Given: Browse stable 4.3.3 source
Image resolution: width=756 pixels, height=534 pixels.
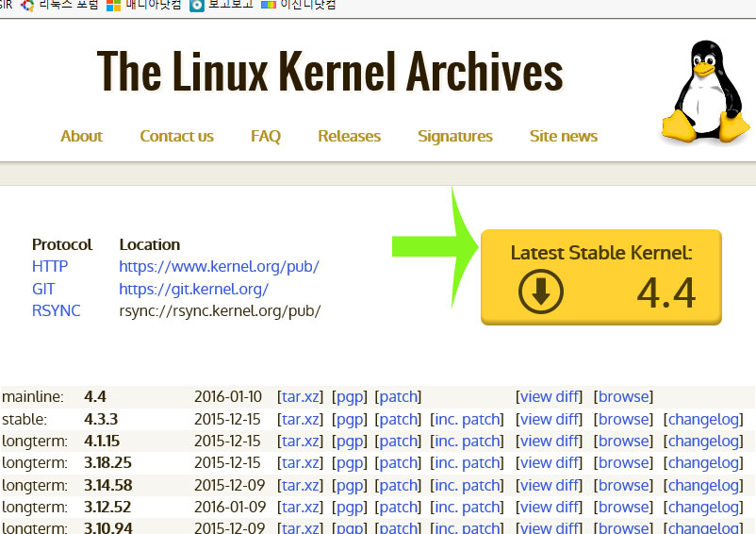Looking at the screenshot, I should coord(623,419).
